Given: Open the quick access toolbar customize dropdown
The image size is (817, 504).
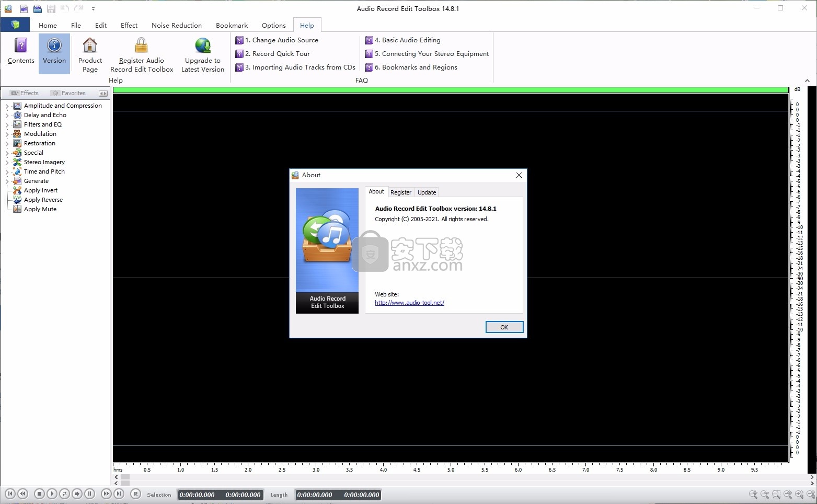Looking at the screenshot, I should pyautogui.click(x=93, y=9).
